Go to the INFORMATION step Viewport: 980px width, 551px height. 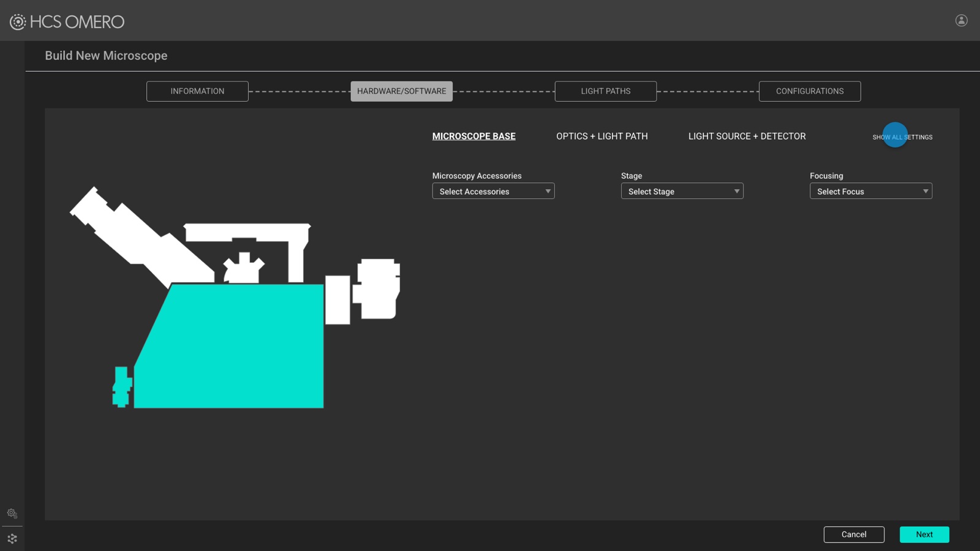click(x=197, y=91)
